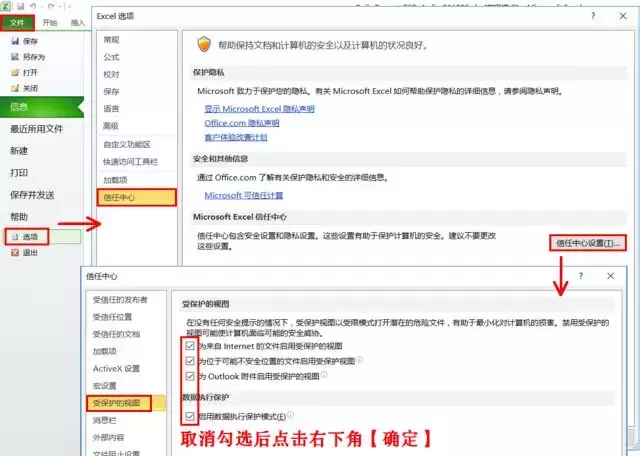The height and width of the screenshot is (456, 640).
Task: Switch to the 开始 (Home) ribbon tab
Action: pyautogui.click(x=50, y=22)
